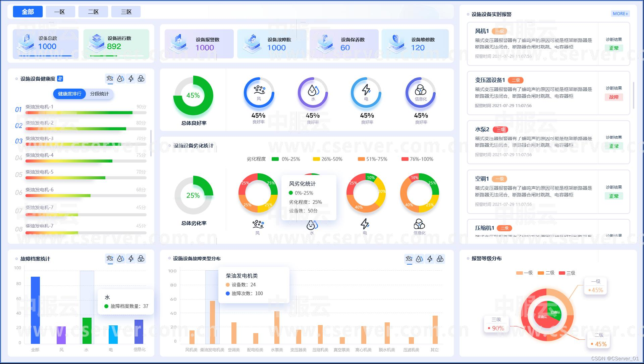This screenshot has width=644, height=364.
Task: Click water icon in fault type distribution
Action: pos(419,259)
